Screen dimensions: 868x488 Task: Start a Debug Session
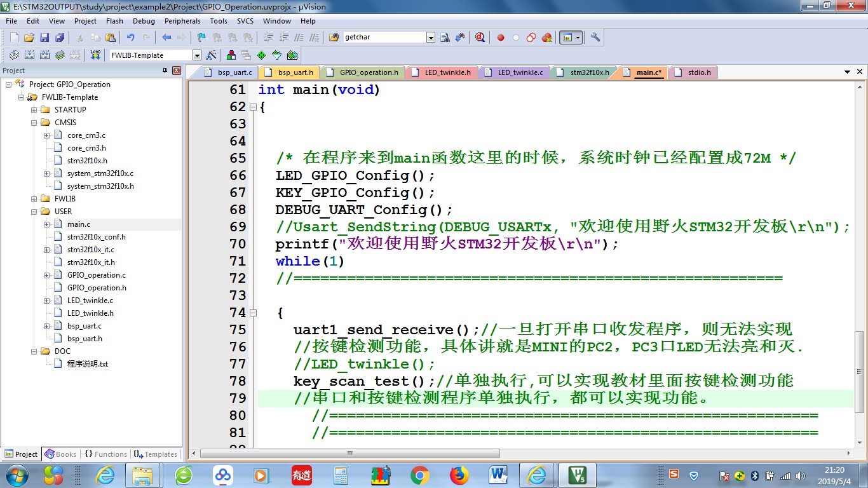pos(480,37)
